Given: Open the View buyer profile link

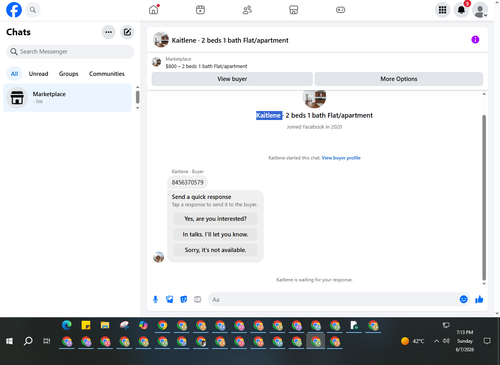Looking at the screenshot, I should click(x=341, y=158).
